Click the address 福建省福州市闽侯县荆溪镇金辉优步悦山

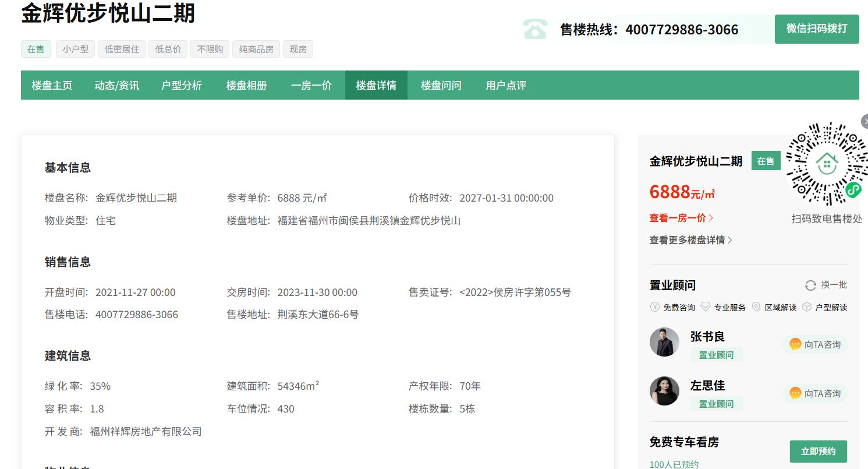[369, 221]
